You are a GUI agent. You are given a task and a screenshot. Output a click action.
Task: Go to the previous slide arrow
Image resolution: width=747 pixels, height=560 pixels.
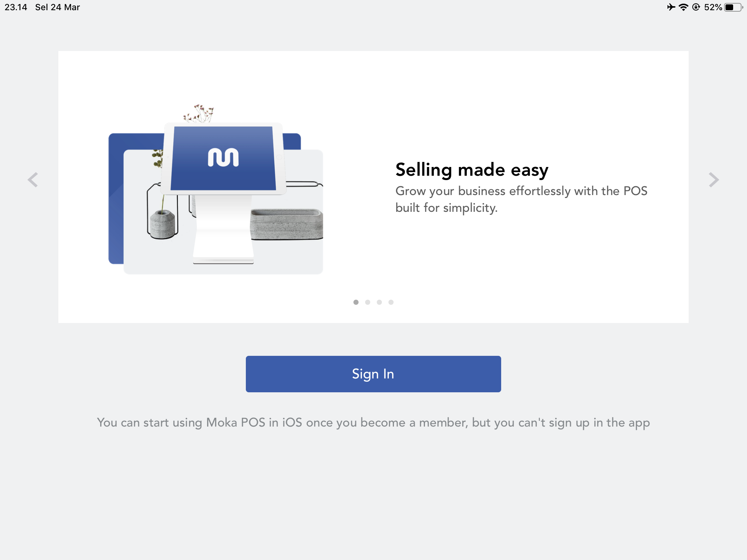tap(33, 180)
